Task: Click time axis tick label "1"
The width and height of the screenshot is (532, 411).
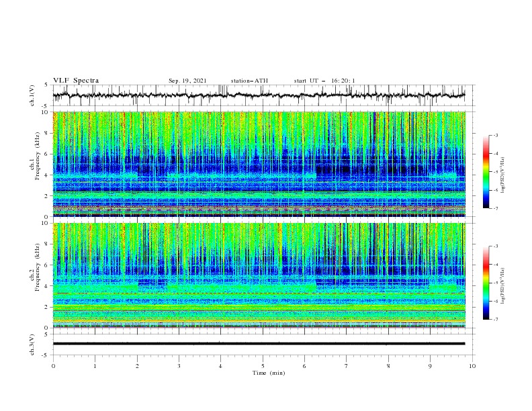Action: pyautogui.click(x=95, y=366)
